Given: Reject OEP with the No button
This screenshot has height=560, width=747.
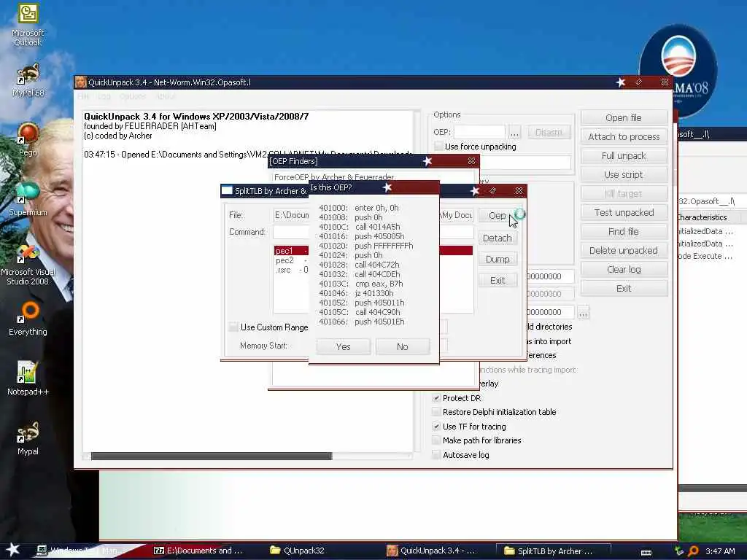Looking at the screenshot, I should (403, 346).
